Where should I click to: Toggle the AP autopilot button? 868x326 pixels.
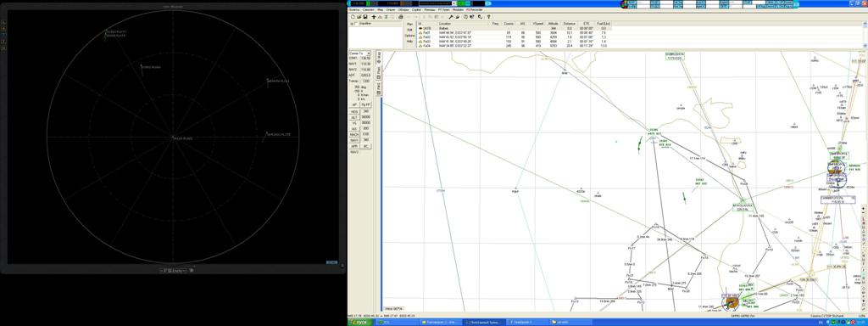353,104
